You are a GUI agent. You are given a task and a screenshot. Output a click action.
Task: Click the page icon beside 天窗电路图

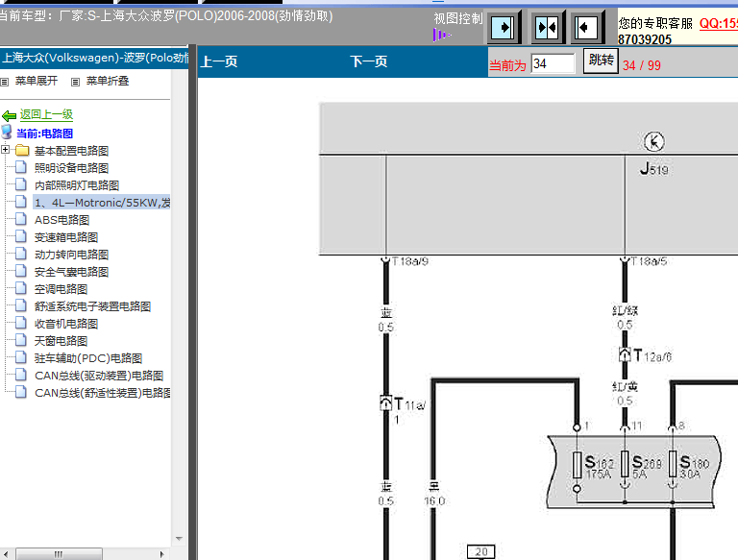[x=21, y=340]
